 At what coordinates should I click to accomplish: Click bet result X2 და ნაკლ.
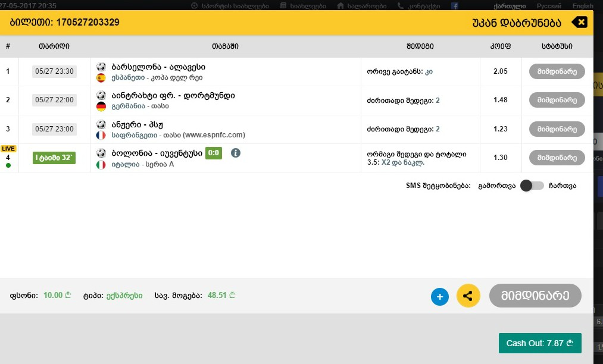pyautogui.click(x=402, y=162)
